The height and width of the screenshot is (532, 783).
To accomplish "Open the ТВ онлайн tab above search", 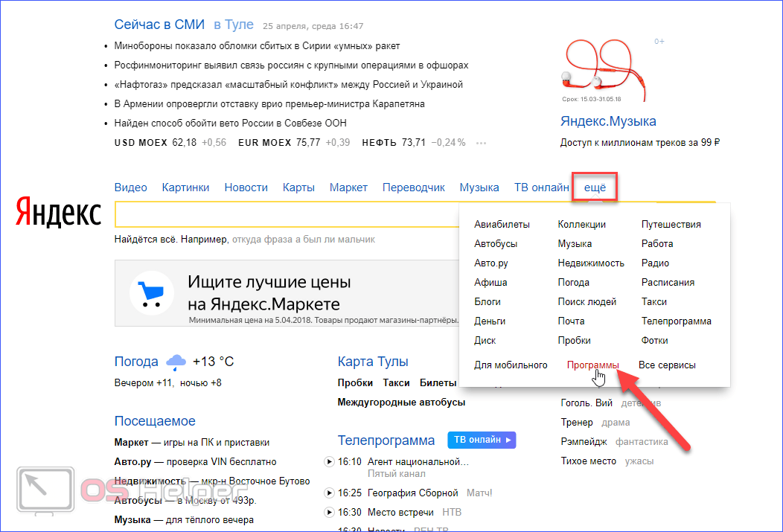I will (541, 188).
